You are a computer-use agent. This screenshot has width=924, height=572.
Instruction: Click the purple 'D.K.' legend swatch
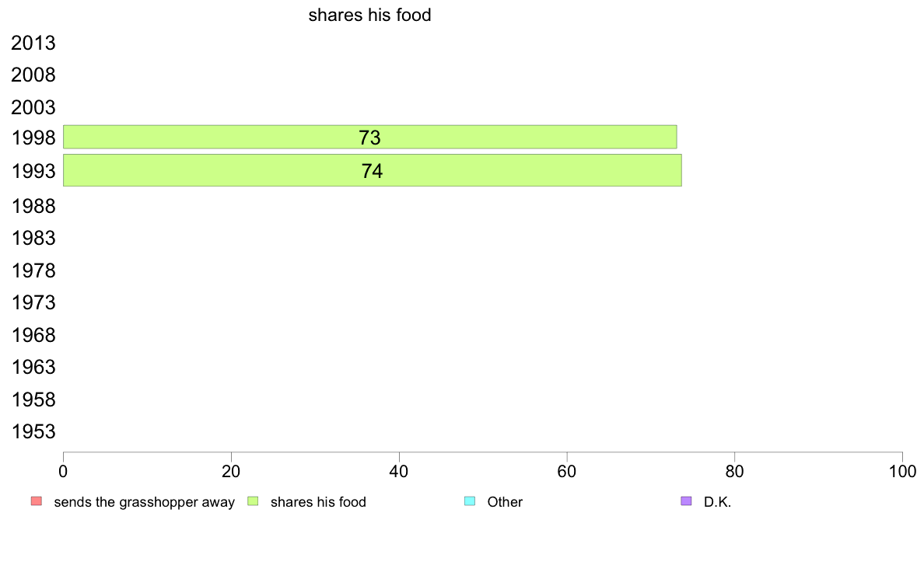tap(686, 501)
